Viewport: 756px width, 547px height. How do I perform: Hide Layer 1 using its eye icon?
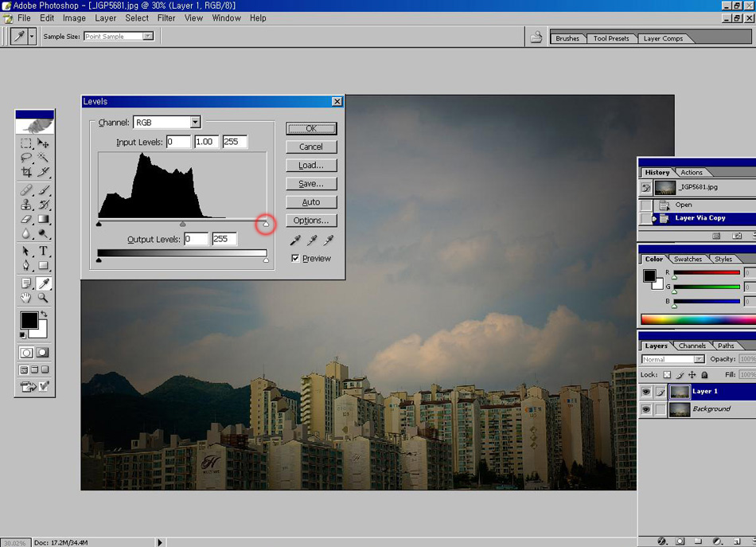(x=646, y=392)
